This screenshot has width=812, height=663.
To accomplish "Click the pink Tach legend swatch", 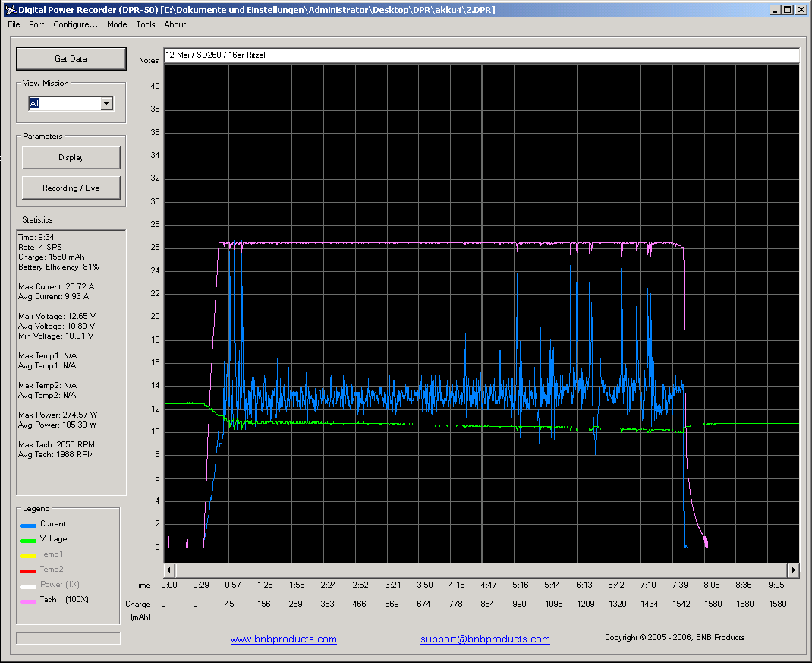I will tap(29, 601).
